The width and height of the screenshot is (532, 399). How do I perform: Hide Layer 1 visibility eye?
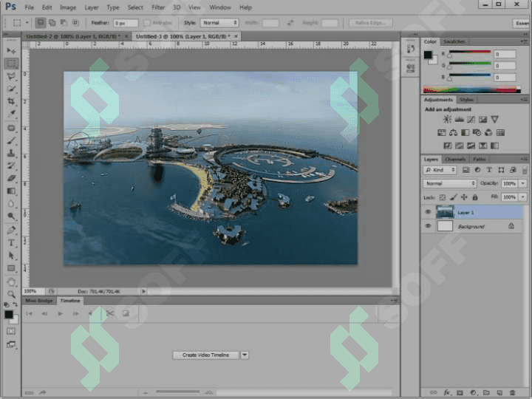pos(428,212)
